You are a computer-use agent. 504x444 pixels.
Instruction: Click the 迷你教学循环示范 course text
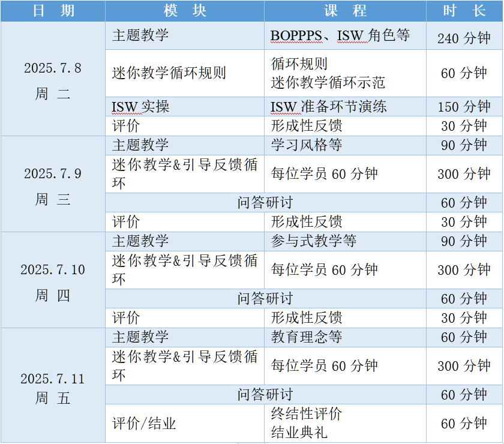328,83
